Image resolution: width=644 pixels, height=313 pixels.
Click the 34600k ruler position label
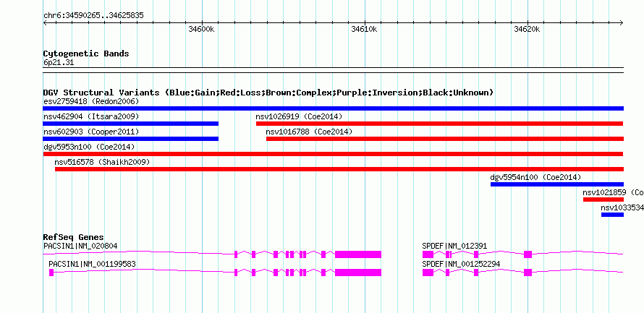[x=202, y=29]
